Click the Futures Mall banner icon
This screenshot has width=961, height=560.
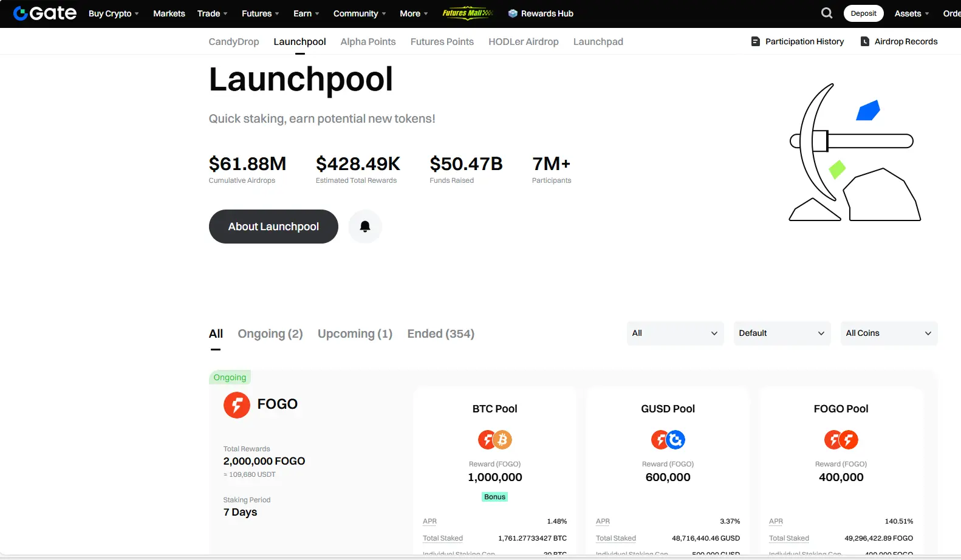point(467,13)
